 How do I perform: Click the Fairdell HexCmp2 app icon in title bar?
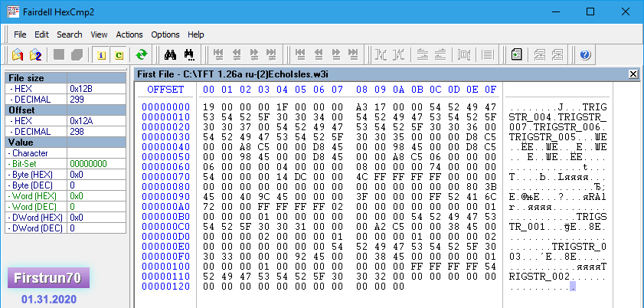pos(14,11)
